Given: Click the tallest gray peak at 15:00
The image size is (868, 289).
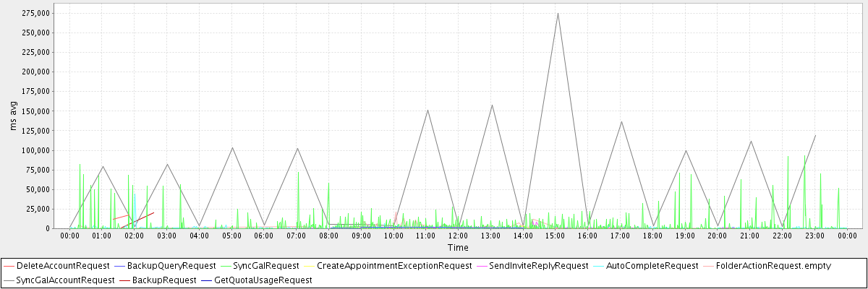Looking at the screenshot, I should coord(557,13).
